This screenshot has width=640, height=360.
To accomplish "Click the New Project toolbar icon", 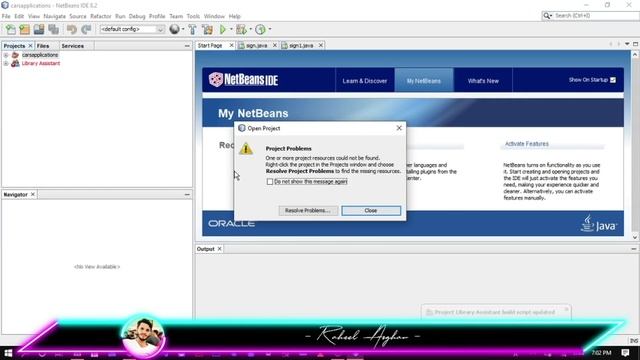I will (x=24, y=29).
